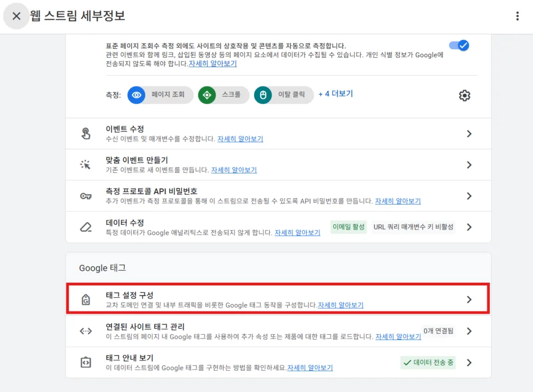This screenshot has height=392, width=533.
Task: Expand 측정 프로토콜 API 비밀번호 chevron
Action: 469,196
